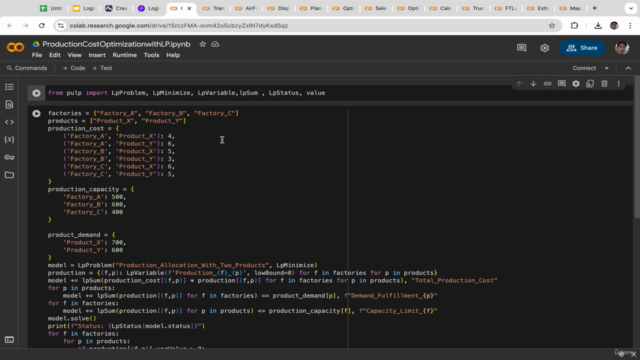Open Chrome profile avatar in toolbar
Viewport: 640px width, 360px height.
click(614, 25)
